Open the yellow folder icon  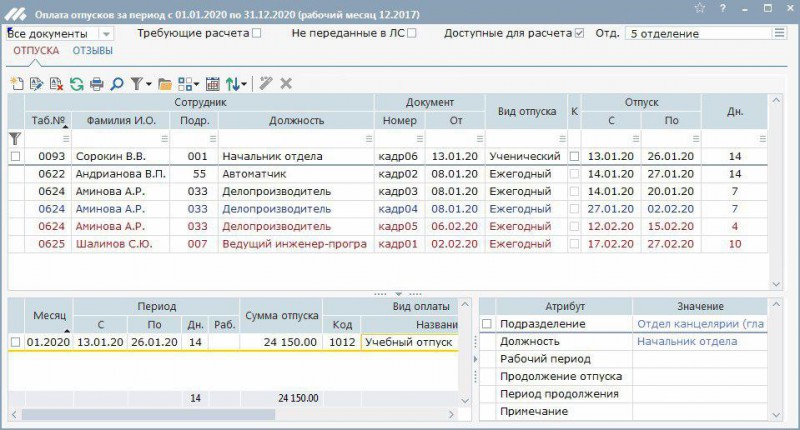coord(165,84)
